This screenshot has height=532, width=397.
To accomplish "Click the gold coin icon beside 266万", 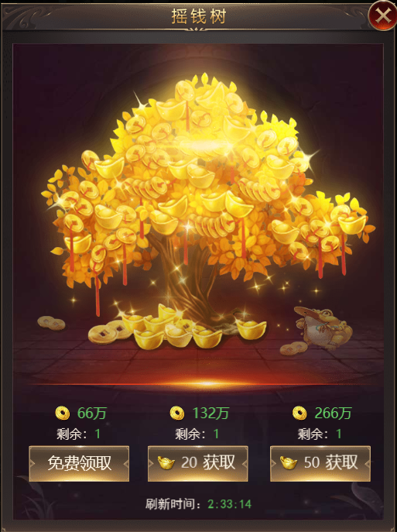I will (299, 413).
